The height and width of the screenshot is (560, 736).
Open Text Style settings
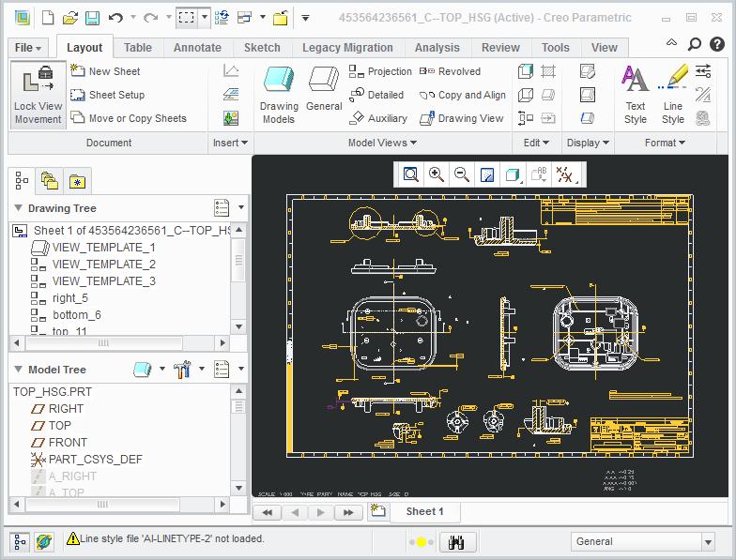(635, 96)
